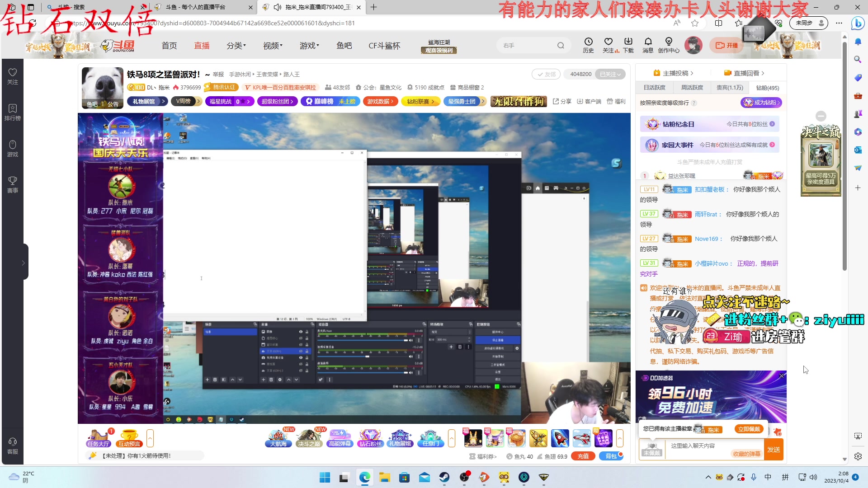
Task: Expand the gift list arrow at far right
Action: (620, 438)
